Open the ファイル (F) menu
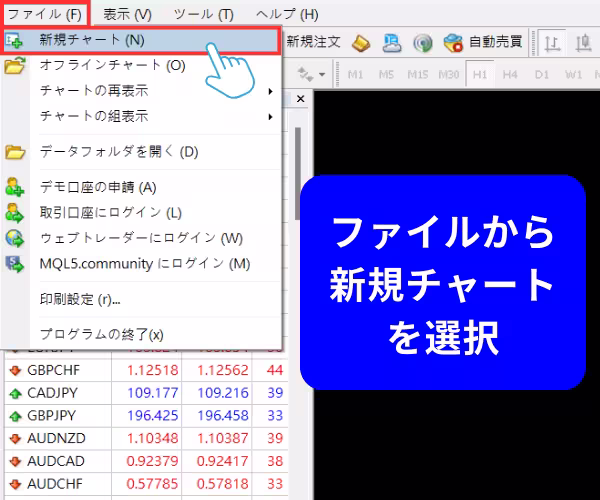 (x=45, y=15)
